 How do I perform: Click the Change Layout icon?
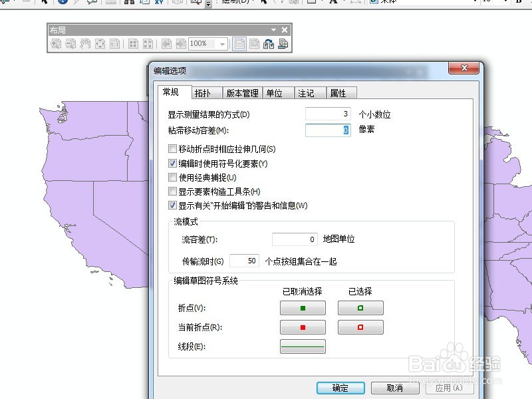(269, 44)
